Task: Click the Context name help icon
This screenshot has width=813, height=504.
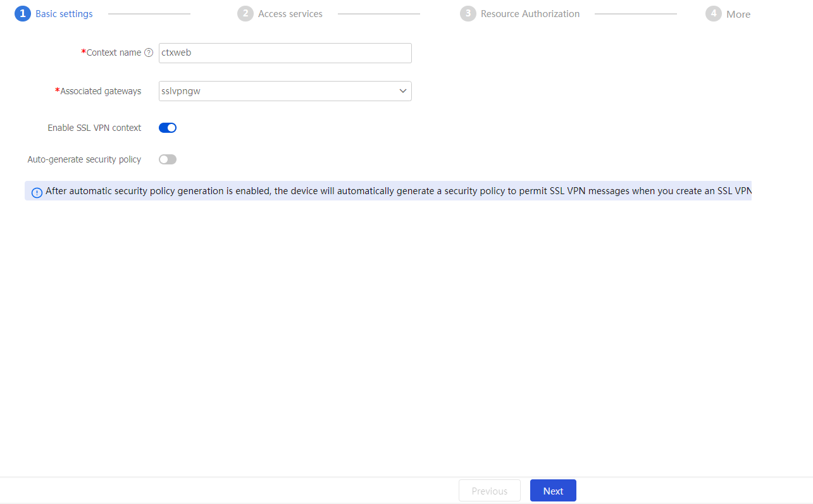Action: click(x=149, y=53)
